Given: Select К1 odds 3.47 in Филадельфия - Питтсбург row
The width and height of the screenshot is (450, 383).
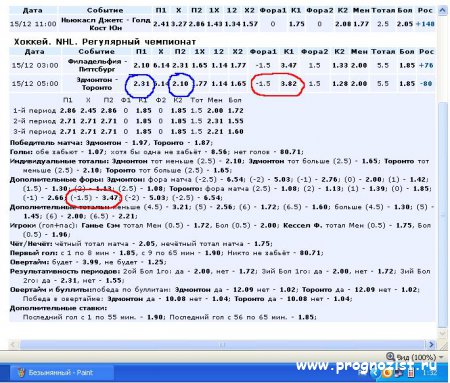Looking at the screenshot, I should 289,65.
